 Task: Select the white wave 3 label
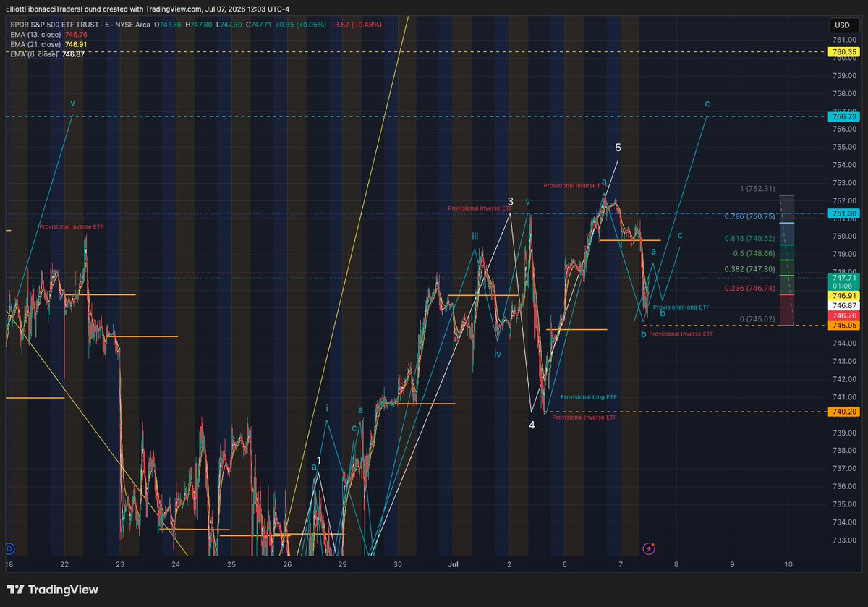point(510,201)
